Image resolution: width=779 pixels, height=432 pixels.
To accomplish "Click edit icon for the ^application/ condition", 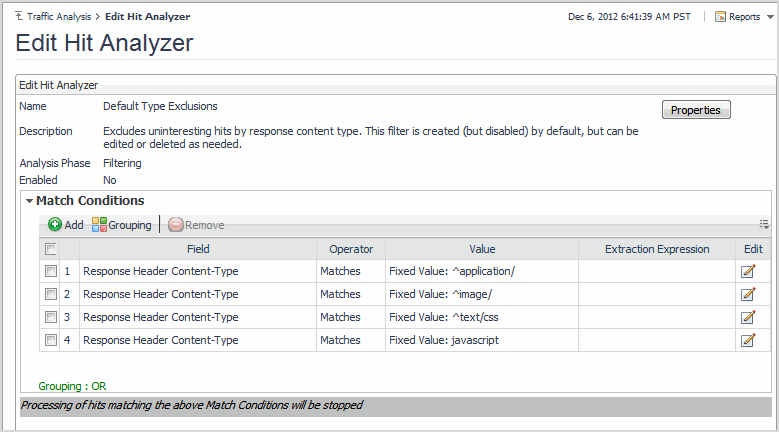I will pos(747,271).
